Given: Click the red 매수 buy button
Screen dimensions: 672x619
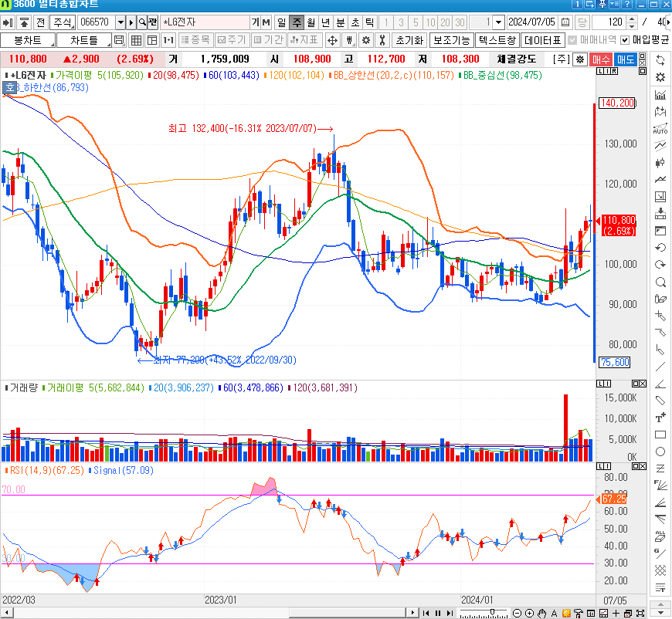Looking at the screenshot, I should click(601, 59).
